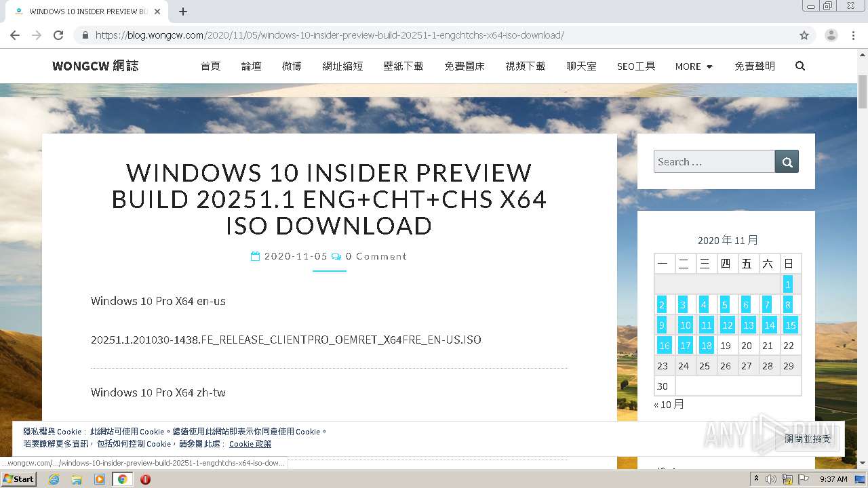868x488 pixels.
Task: Submit search with the sidebar magnifier button
Action: coord(787,161)
